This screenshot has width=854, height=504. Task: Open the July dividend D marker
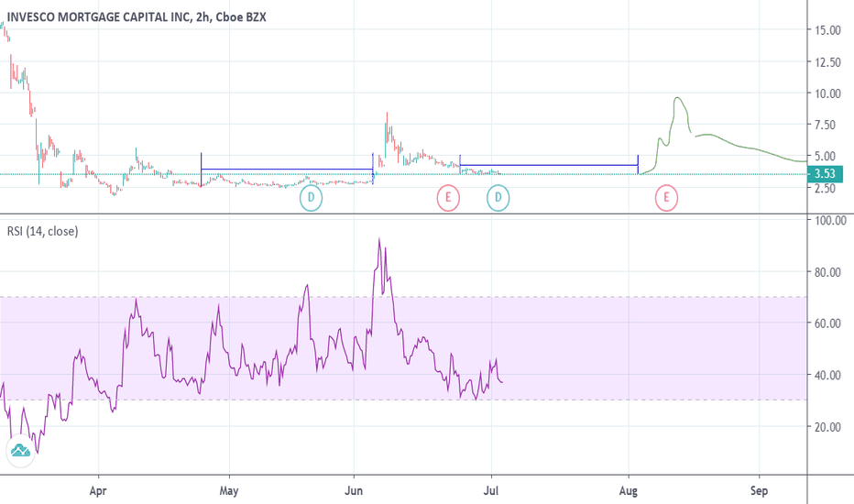click(498, 197)
